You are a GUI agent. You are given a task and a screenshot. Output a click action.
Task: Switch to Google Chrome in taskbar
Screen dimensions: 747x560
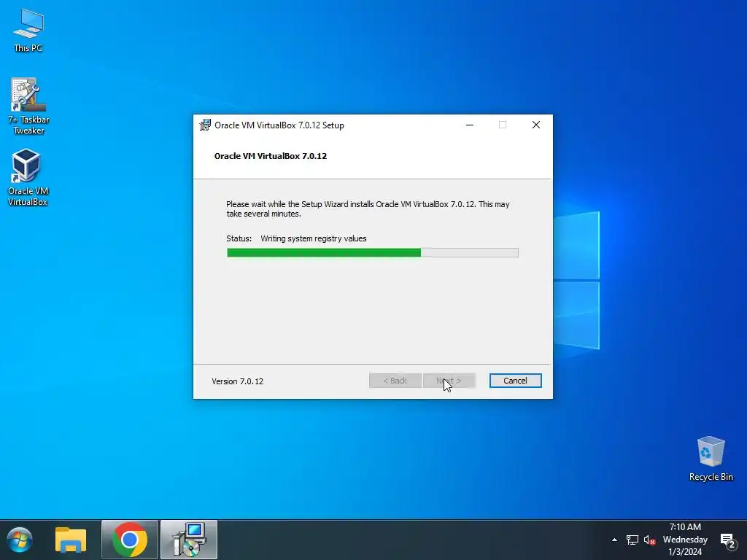click(130, 540)
